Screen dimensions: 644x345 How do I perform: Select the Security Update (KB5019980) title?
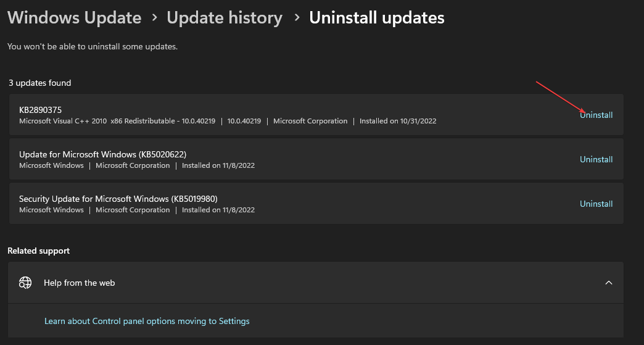pos(118,199)
